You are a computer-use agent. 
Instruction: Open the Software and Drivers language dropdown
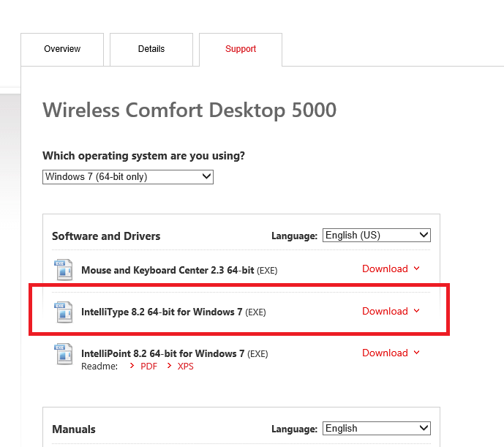[x=377, y=236]
